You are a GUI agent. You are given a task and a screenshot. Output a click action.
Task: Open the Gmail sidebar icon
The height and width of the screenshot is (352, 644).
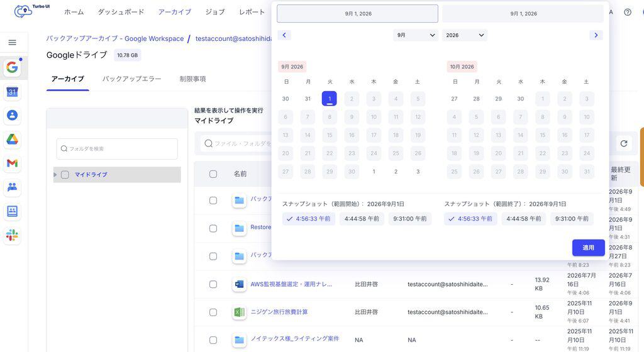[x=13, y=163]
